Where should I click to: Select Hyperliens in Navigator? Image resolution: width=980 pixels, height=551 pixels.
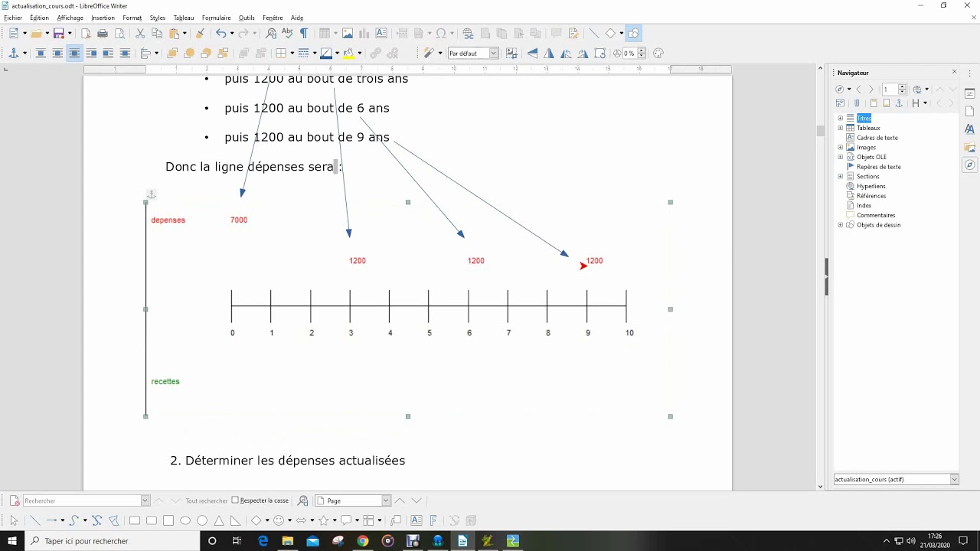tap(871, 186)
